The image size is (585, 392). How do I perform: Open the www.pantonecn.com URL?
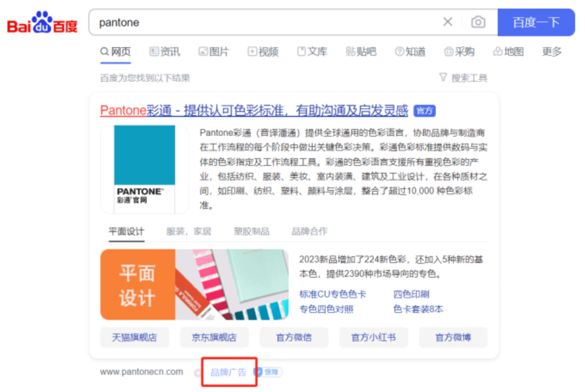click(x=142, y=372)
